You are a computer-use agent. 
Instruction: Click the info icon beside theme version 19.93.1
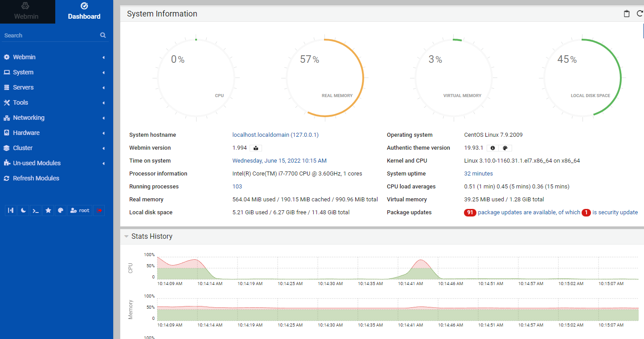(x=492, y=148)
